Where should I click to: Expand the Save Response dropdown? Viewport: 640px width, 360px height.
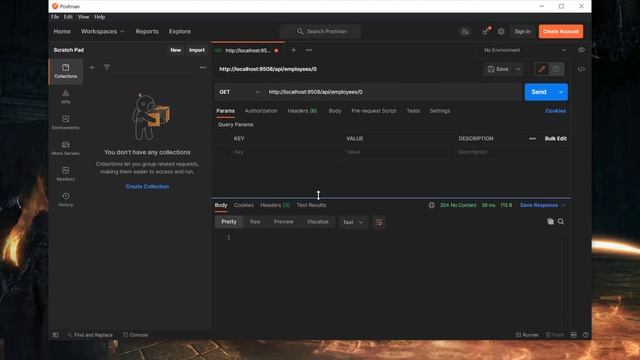[x=542, y=205]
